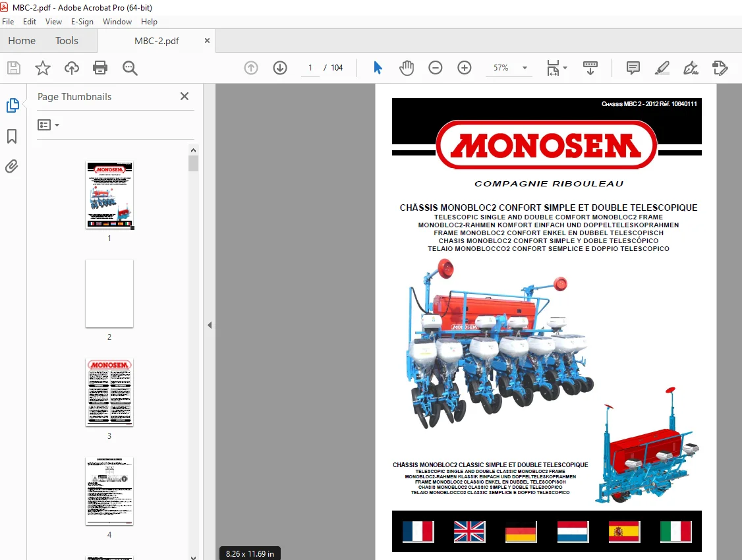Click the scrolling mode read icon

click(x=590, y=68)
